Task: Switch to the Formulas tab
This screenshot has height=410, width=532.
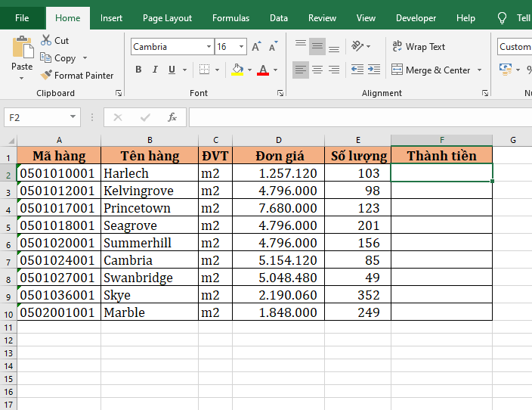Action: pyautogui.click(x=230, y=18)
